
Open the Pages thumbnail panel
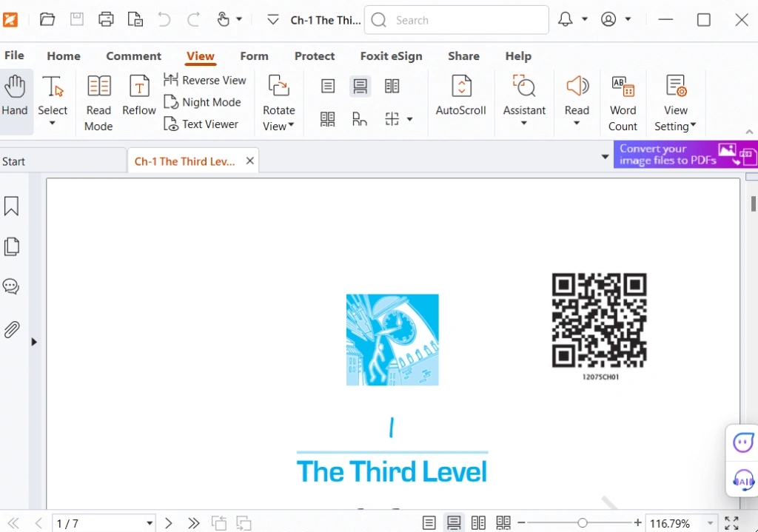click(x=12, y=246)
